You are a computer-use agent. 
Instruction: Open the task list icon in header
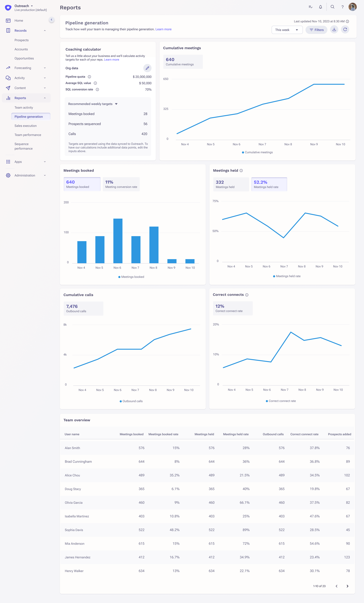pos(310,7)
